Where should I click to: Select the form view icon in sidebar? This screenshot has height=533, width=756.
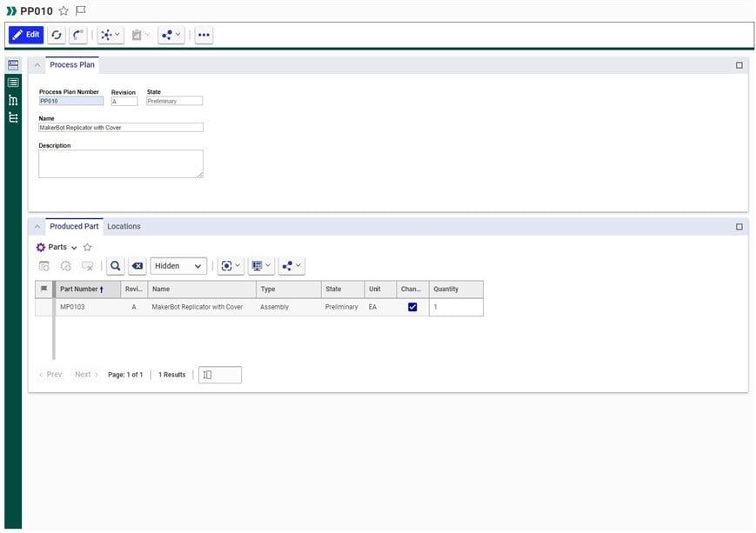pos(13,65)
